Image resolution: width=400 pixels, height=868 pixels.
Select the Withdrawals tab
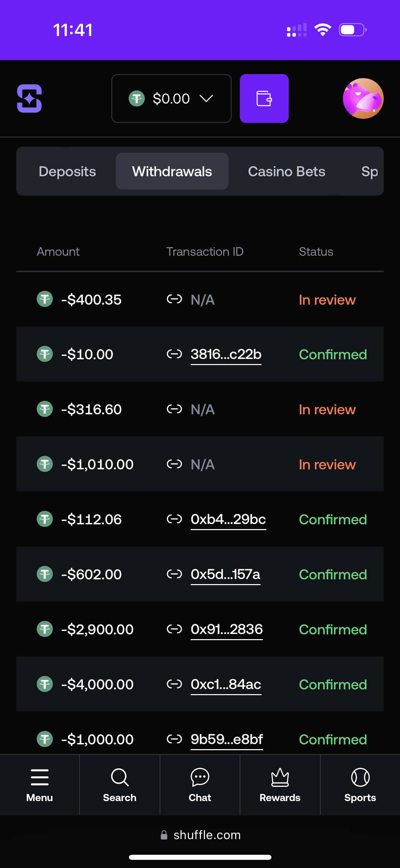172,171
